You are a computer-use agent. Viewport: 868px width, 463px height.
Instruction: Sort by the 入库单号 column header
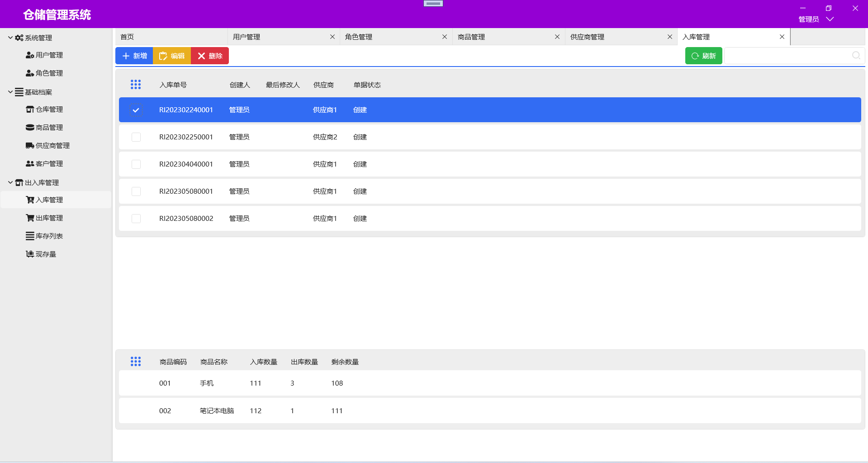pyautogui.click(x=173, y=85)
